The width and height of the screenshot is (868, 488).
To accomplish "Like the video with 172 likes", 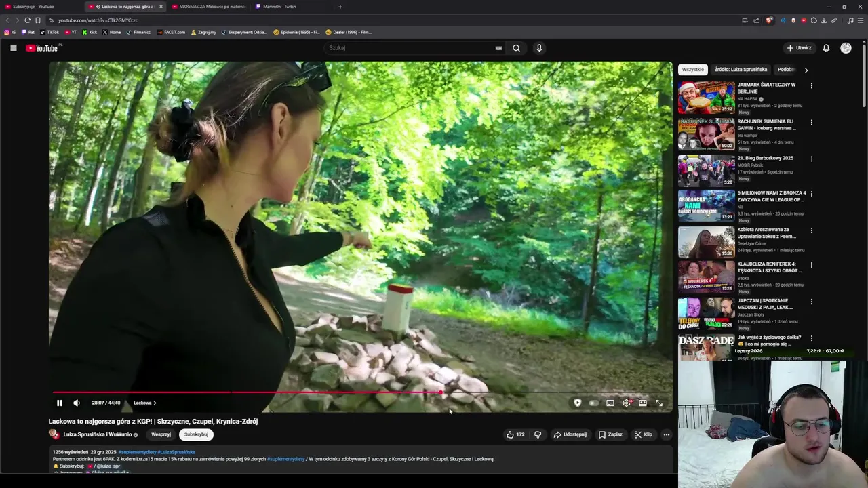I will point(515,434).
